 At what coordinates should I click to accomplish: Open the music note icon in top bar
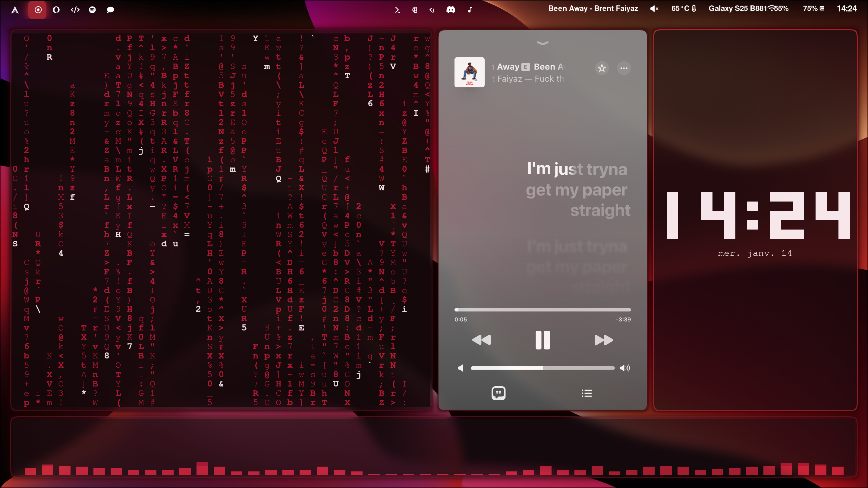pos(470,10)
